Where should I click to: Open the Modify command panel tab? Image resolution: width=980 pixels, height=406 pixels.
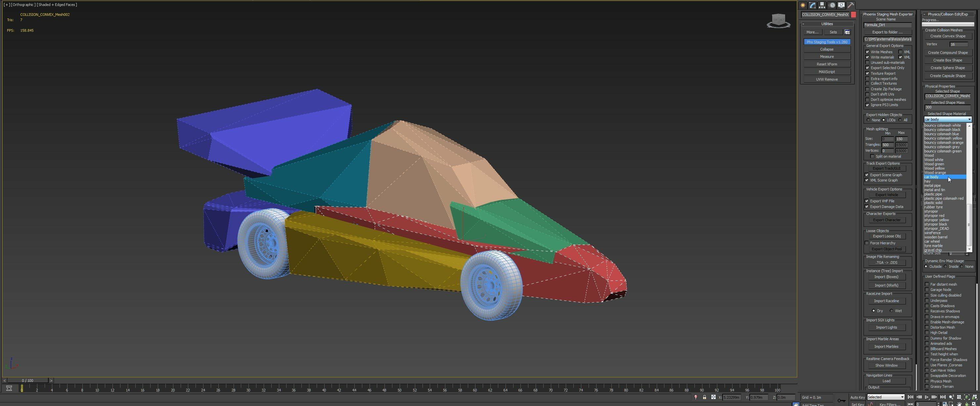tap(812, 5)
